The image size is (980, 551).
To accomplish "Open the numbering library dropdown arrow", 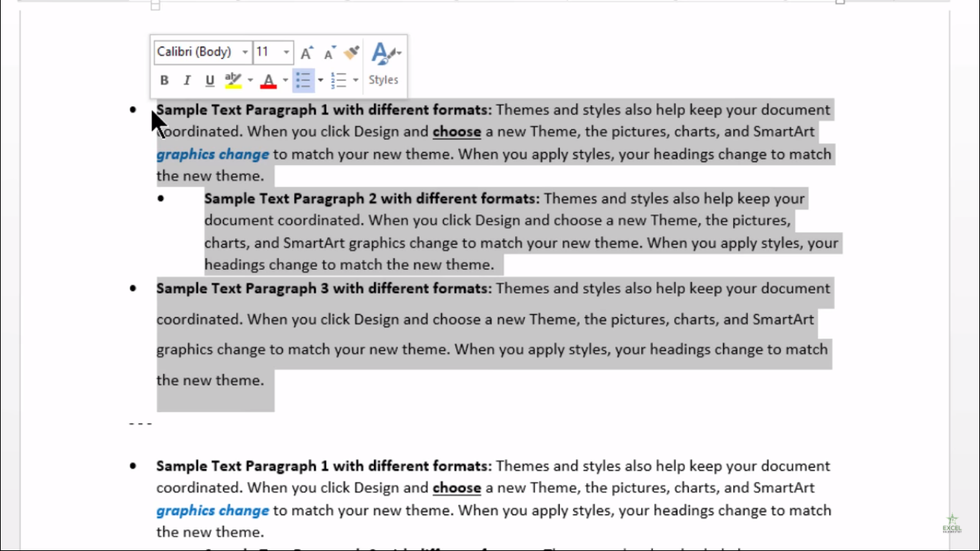I will (355, 80).
